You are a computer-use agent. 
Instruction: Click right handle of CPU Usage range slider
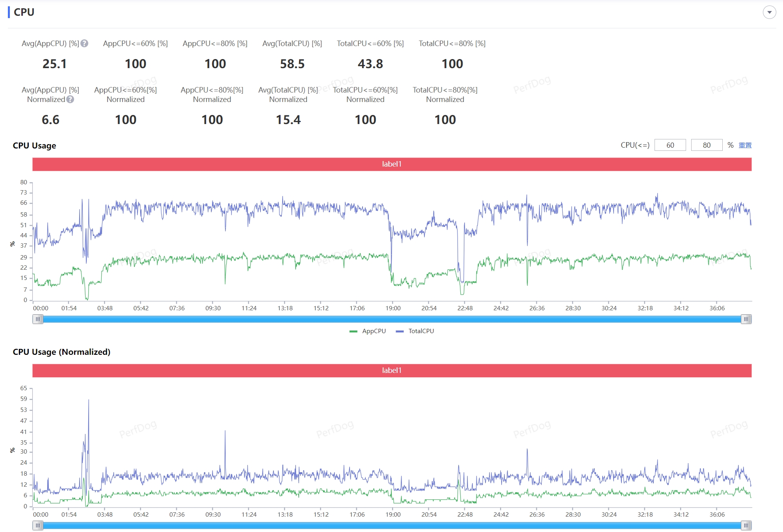(x=746, y=319)
